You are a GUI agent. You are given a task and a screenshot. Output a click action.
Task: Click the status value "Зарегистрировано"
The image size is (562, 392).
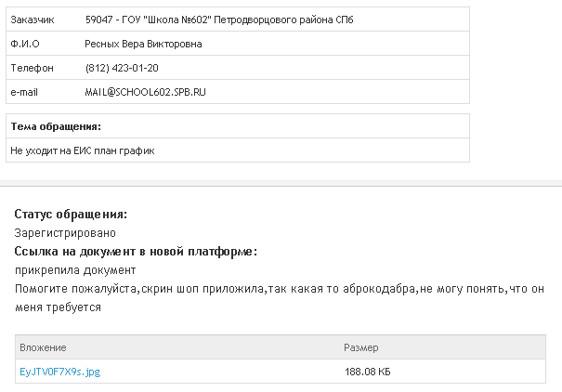coord(65,233)
